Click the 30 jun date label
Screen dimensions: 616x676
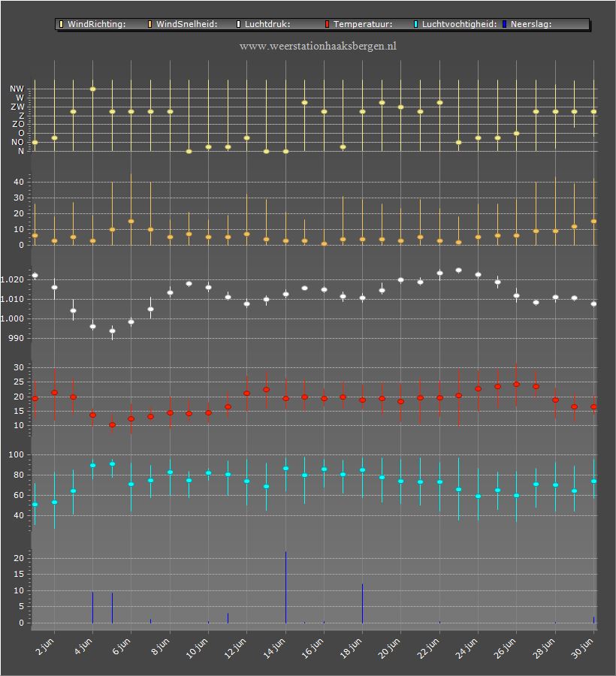(x=582, y=649)
